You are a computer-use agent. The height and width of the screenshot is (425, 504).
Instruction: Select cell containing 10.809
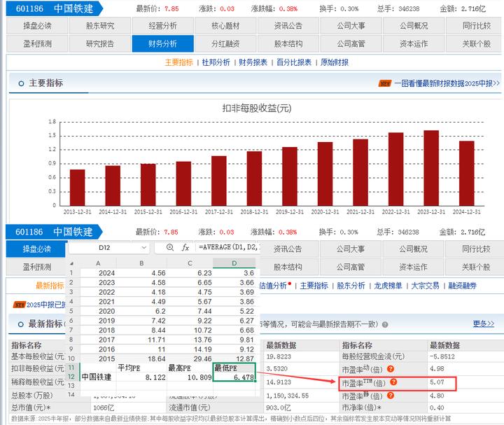(190, 377)
